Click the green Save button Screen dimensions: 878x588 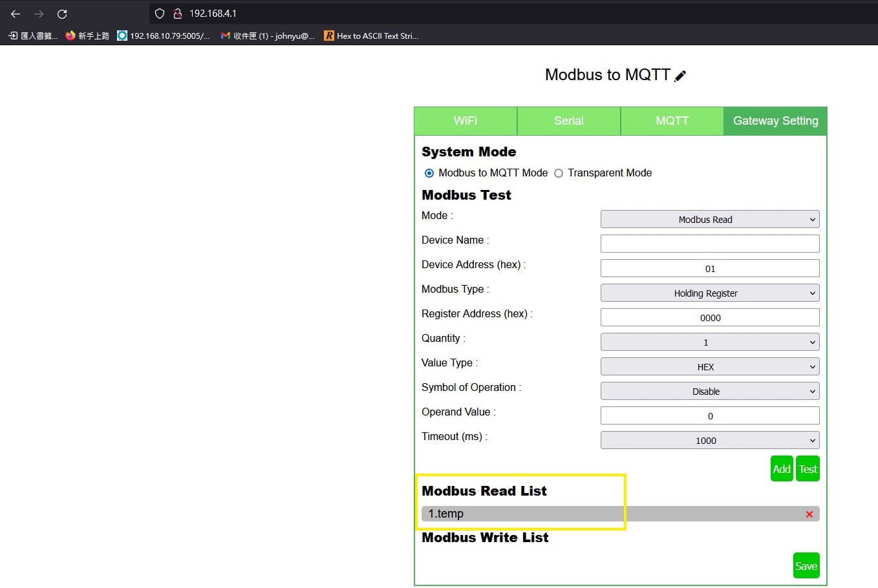806,566
